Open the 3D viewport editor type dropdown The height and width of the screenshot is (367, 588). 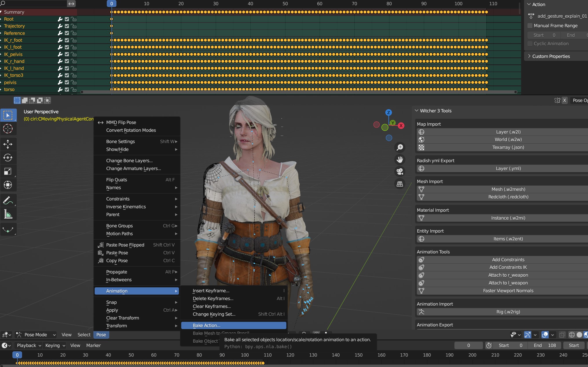click(x=6, y=335)
